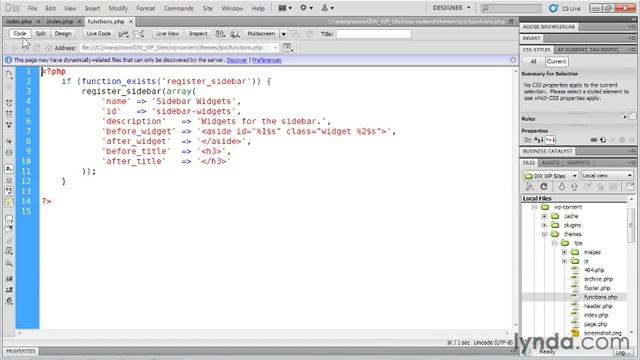Open the Extend Dreamweaver gear icon
This screenshot has width=640, height=360.
pos(306,8)
